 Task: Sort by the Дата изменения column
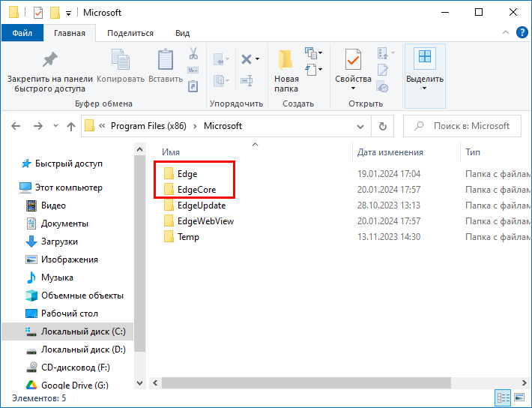coord(390,152)
